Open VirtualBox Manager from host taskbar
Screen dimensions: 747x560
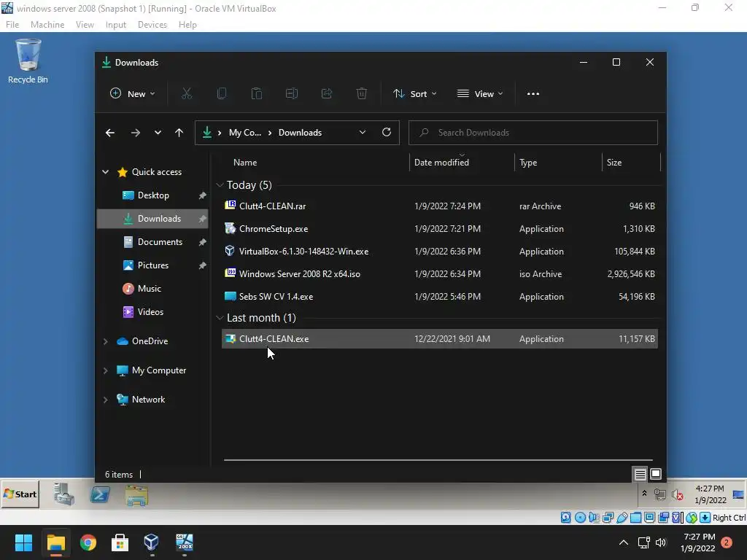pos(152,542)
